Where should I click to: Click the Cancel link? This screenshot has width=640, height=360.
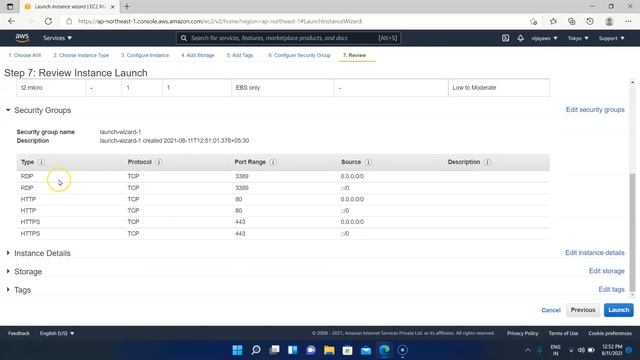coord(551,310)
